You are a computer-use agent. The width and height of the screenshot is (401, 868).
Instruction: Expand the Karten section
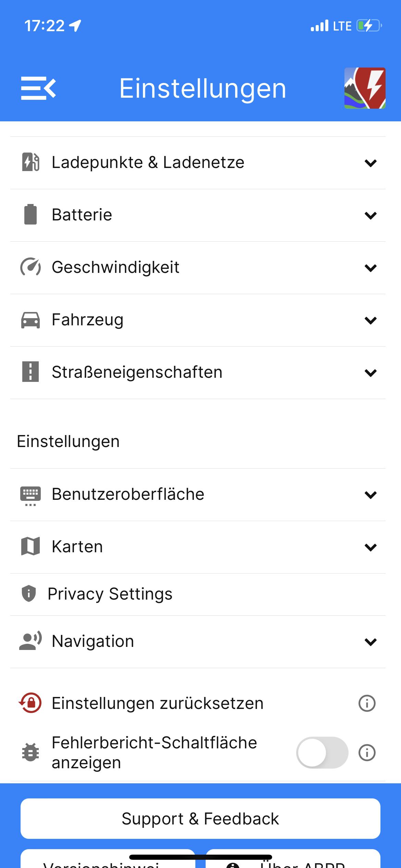[x=370, y=547]
